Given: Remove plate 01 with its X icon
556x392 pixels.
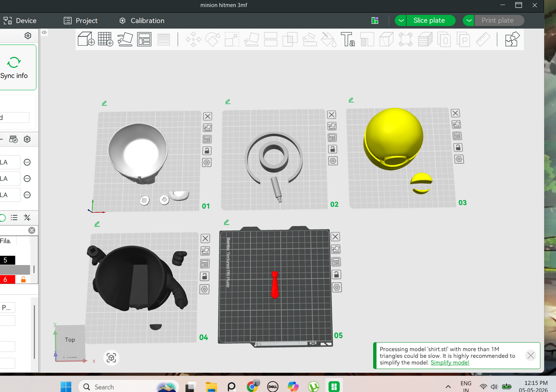Looking at the screenshot, I should (208, 116).
